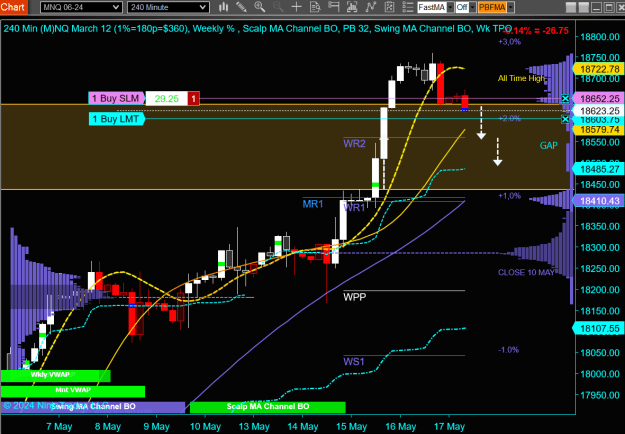Click the WR1 pivot label
The height and width of the screenshot is (434, 625).
[354, 208]
